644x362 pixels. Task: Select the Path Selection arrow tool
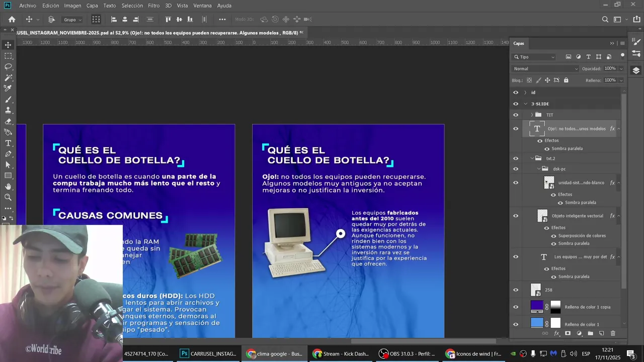8,165
